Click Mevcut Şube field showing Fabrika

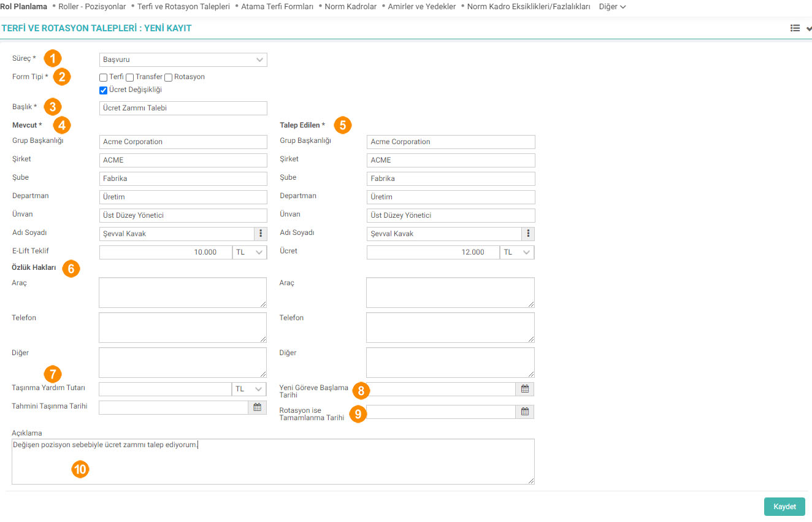[x=183, y=178]
